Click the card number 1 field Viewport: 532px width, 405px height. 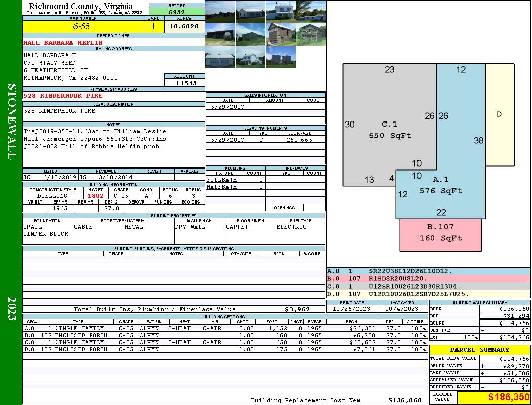[x=154, y=26]
